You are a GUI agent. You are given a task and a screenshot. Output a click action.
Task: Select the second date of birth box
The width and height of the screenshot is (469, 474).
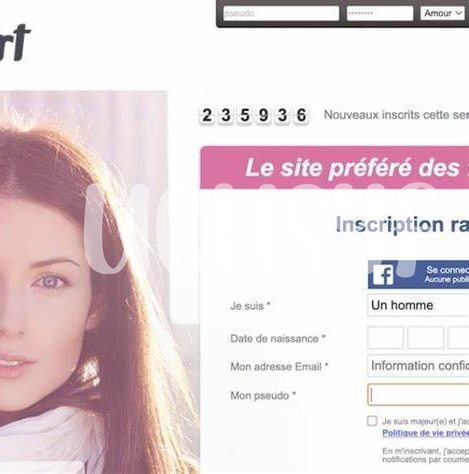tap(426, 338)
